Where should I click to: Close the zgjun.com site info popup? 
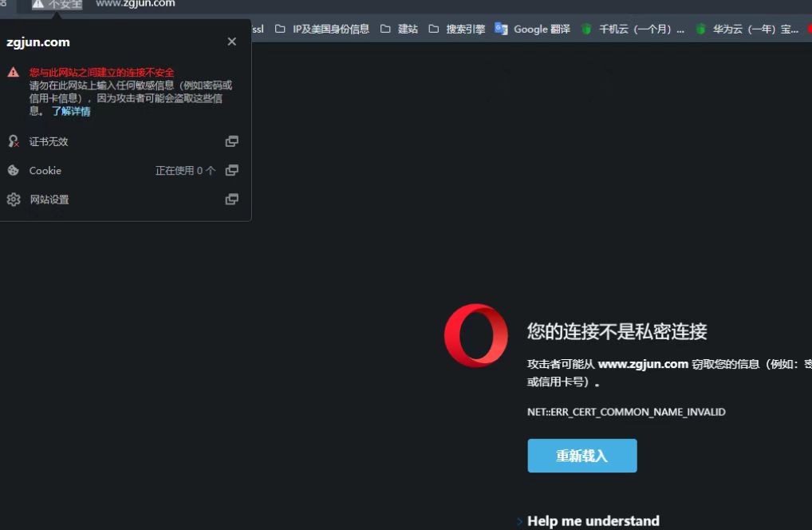point(231,42)
